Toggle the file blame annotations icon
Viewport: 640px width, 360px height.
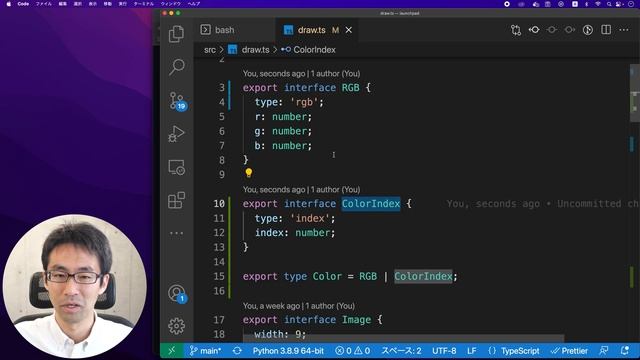pos(588,30)
